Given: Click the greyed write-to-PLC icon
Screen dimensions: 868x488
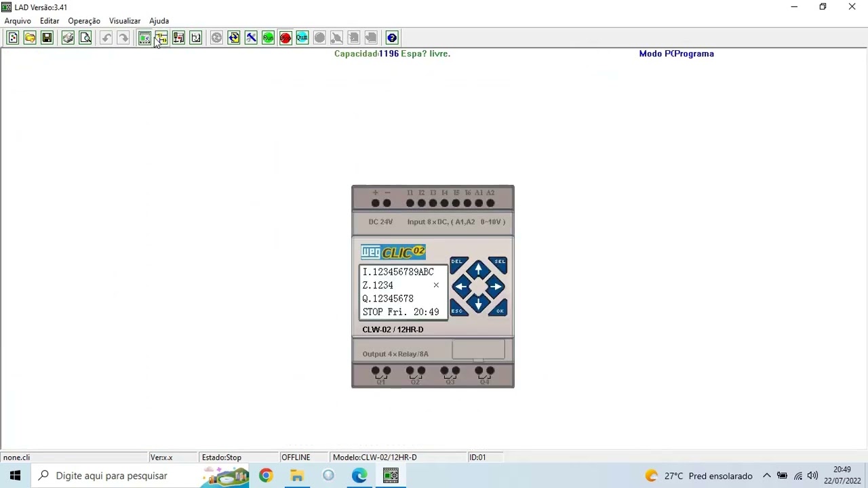Looking at the screenshot, I should click(x=354, y=38).
